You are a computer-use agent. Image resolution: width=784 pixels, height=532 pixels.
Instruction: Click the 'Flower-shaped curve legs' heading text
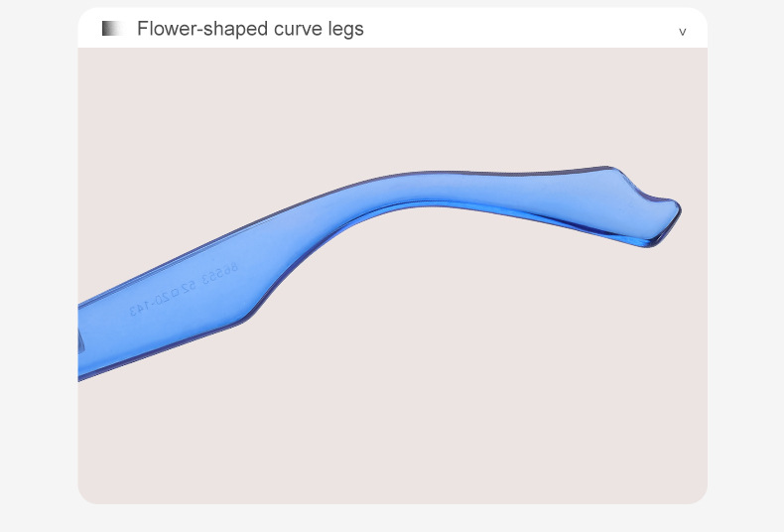(x=250, y=29)
